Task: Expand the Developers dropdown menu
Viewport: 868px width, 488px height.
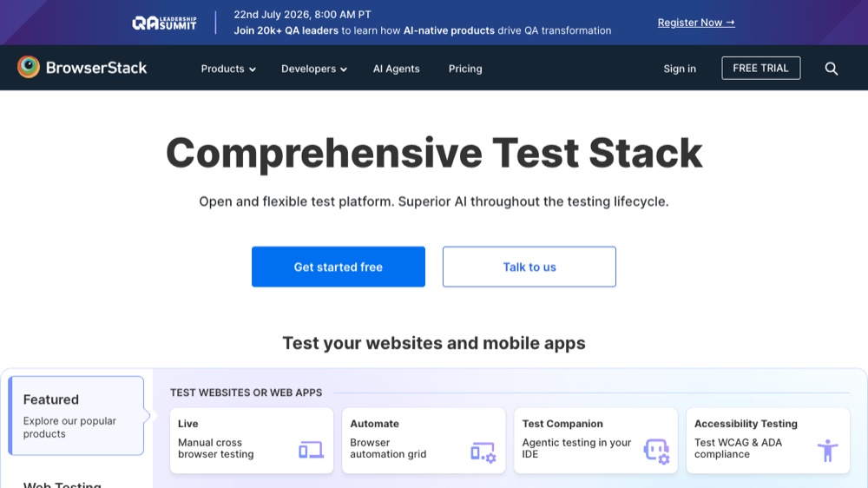Action: coord(314,69)
